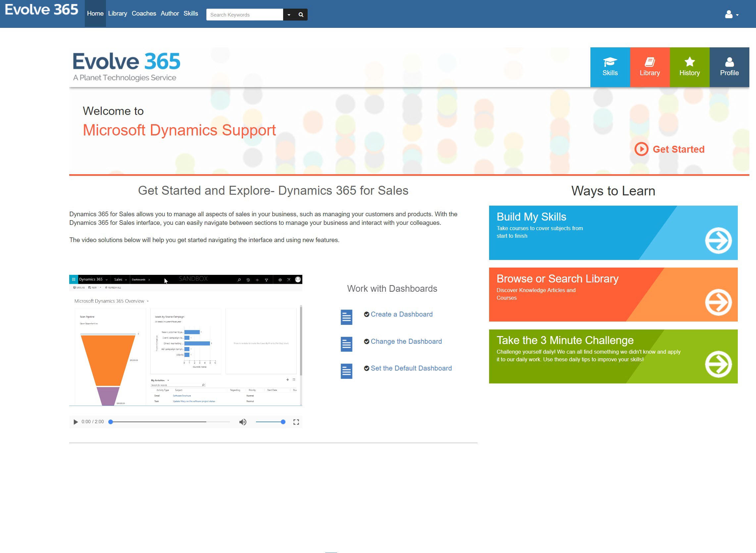Screen dimensions: 756x553
Task: Click the Evolve 365 navbar brand logo
Action: point(41,10)
